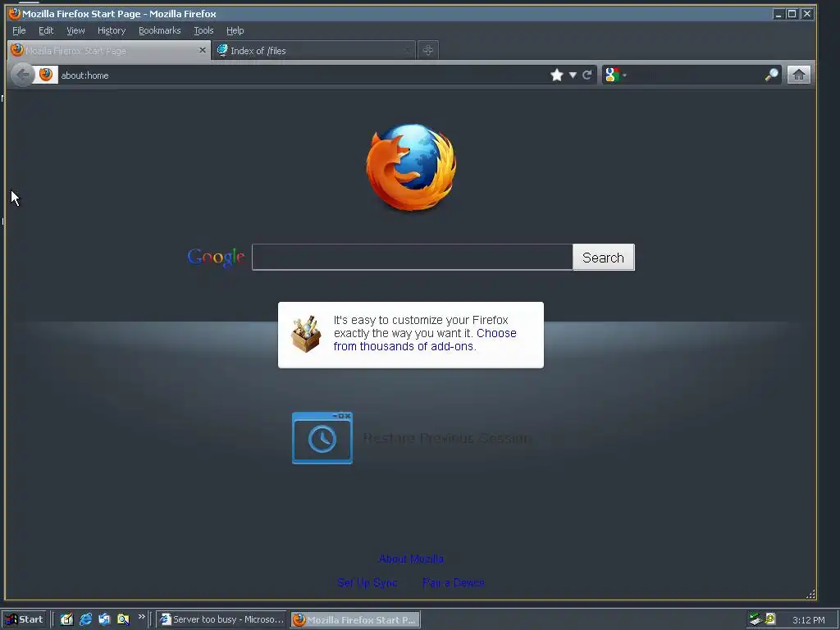The height and width of the screenshot is (630, 840).
Task: Click the Restore Previous Session clock icon
Action: point(322,438)
